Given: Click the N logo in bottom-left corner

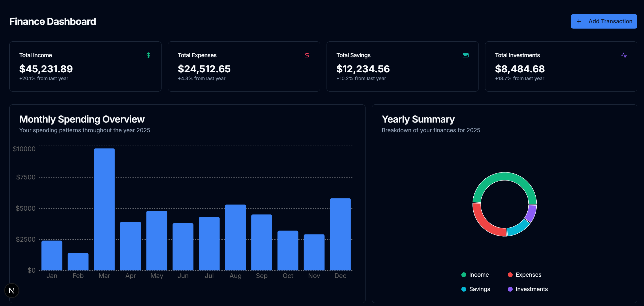Looking at the screenshot, I should click(x=12, y=290).
